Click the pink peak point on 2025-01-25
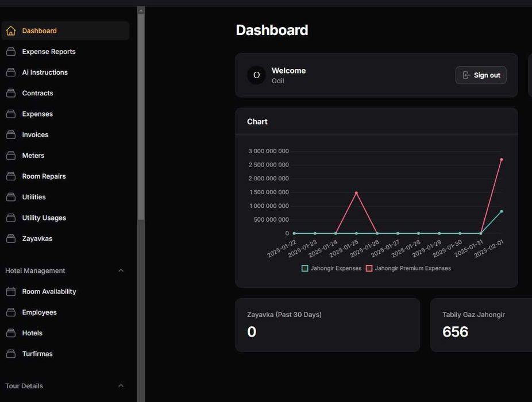The image size is (532, 402). pos(356,193)
